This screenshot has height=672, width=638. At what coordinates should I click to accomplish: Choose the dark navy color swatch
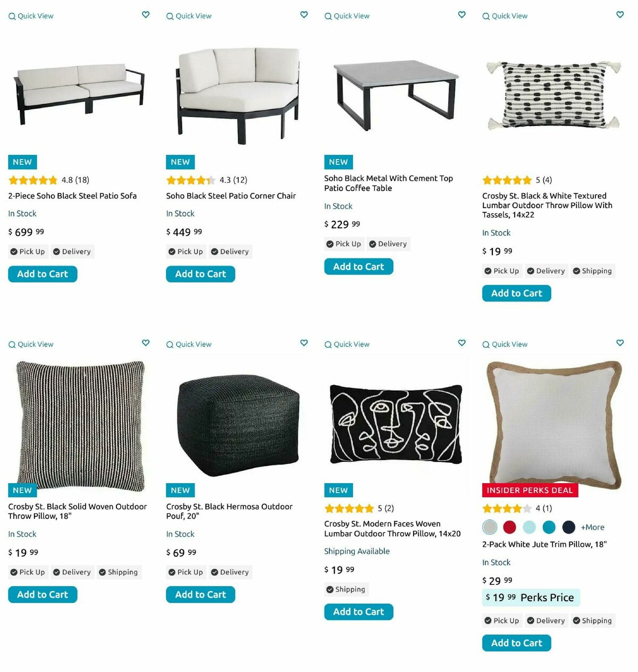pos(569,527)
